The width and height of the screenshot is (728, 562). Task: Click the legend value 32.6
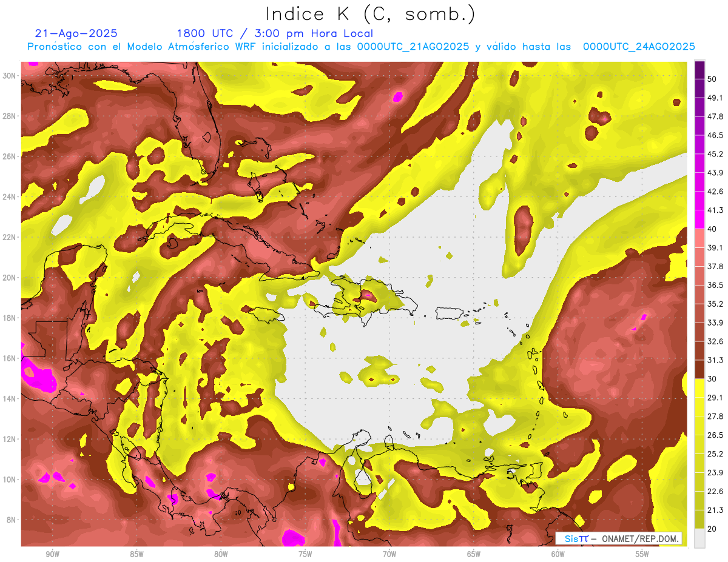tap(715, 341)
